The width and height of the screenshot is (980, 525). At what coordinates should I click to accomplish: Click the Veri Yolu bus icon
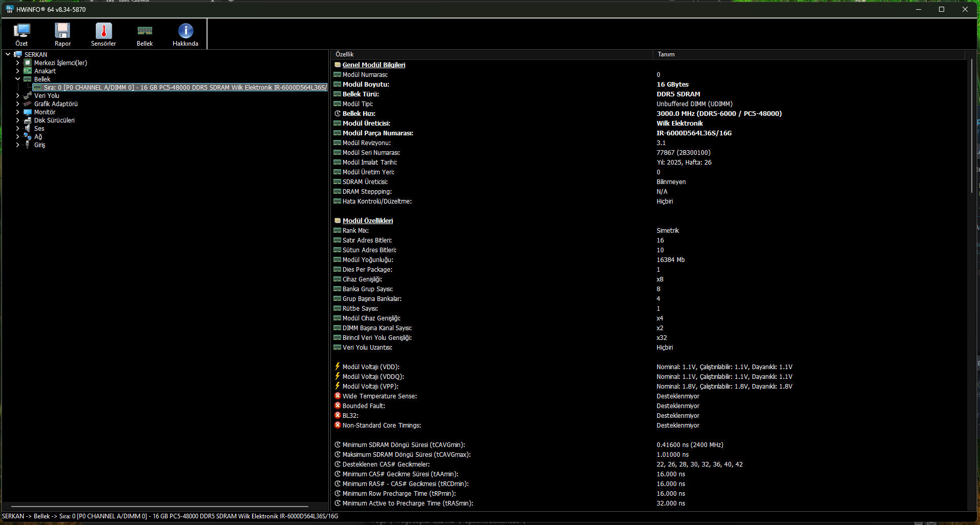pos(28,95)
